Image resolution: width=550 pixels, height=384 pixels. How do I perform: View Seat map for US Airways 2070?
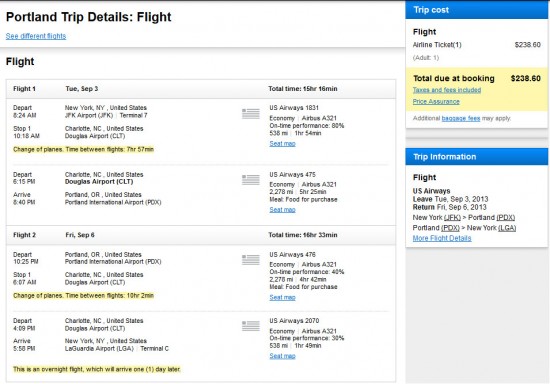point(282,356)
